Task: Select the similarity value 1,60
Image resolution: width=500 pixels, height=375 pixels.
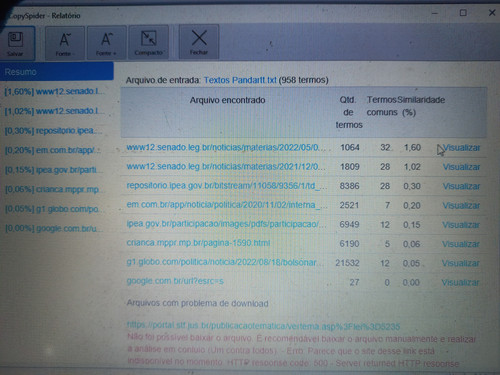Action: (412, 147)
